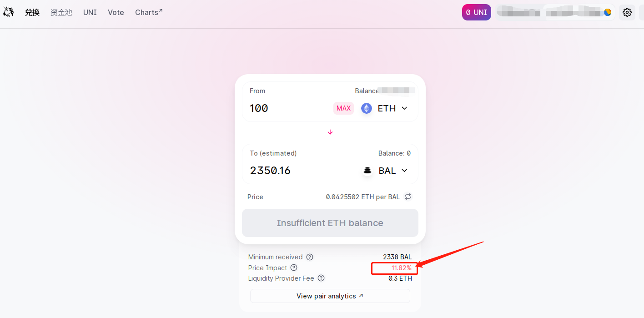Click the Ethereum token logo
Viewport: 644px width, 318px height.
click(x=367, y=108)
